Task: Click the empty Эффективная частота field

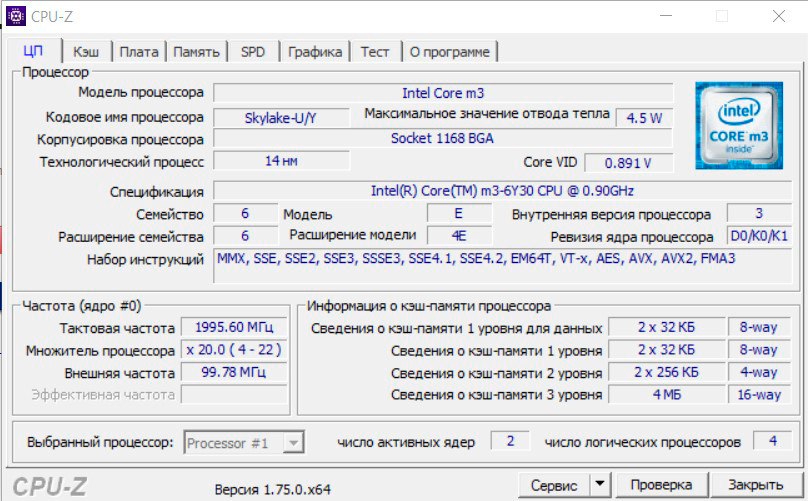Action: [234, 395]
